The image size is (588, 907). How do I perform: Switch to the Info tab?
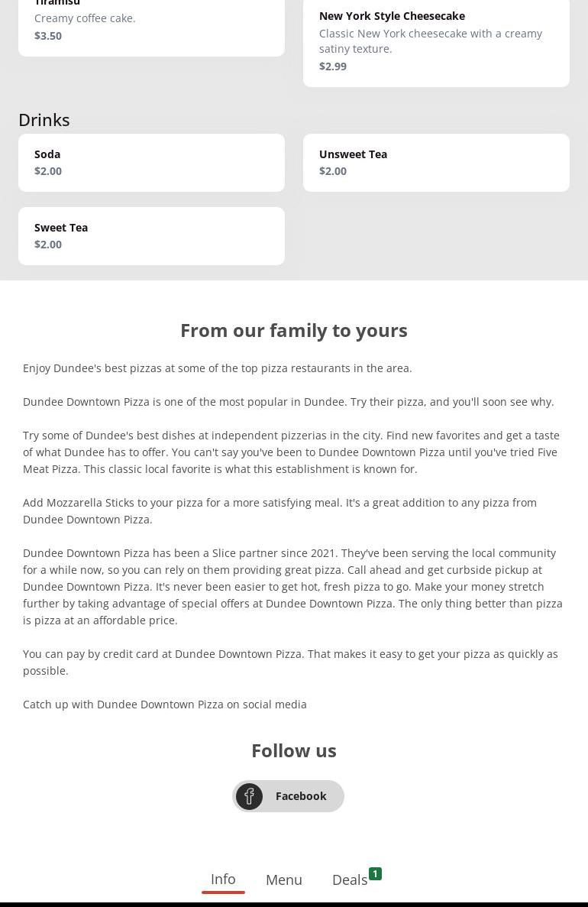pos(223,879)
